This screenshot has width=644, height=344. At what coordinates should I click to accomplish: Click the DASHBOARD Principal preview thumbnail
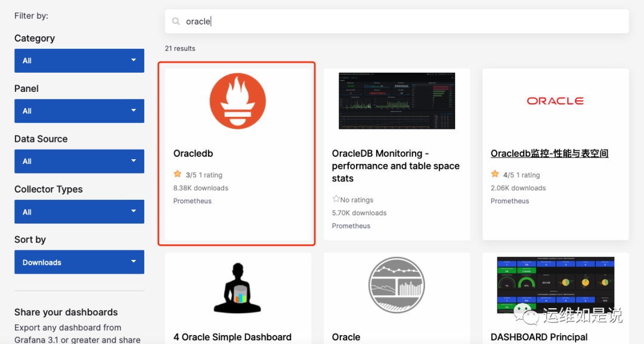pyautogui.click(x=555, y=285)
